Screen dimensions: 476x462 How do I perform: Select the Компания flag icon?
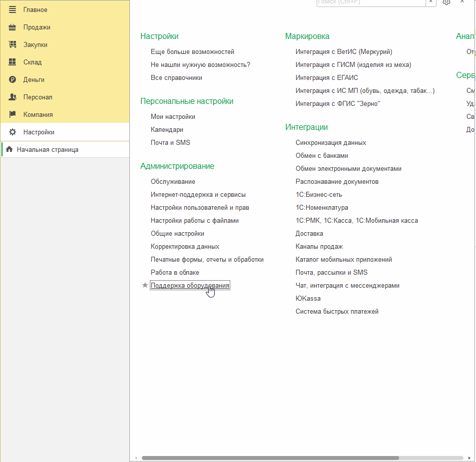click(x=12, y=115)
